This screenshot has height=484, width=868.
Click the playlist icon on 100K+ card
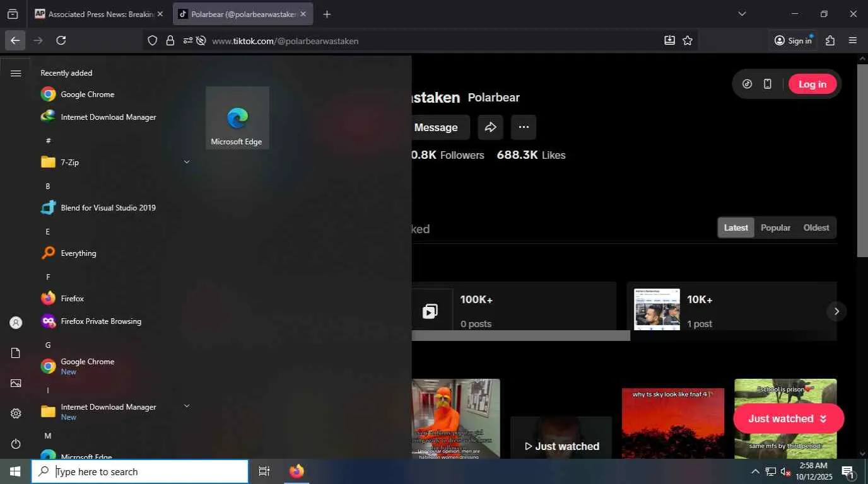pos(430,311)
